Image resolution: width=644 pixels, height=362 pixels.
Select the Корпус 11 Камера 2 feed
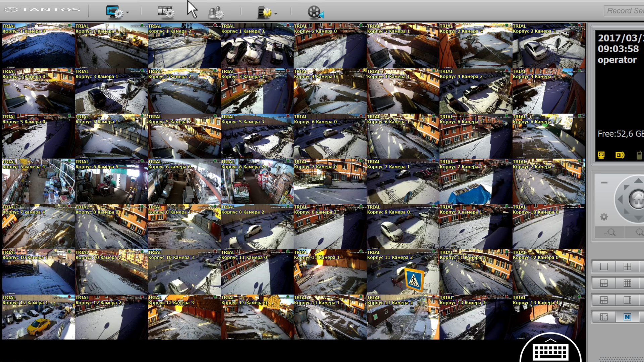pos(402,272)
